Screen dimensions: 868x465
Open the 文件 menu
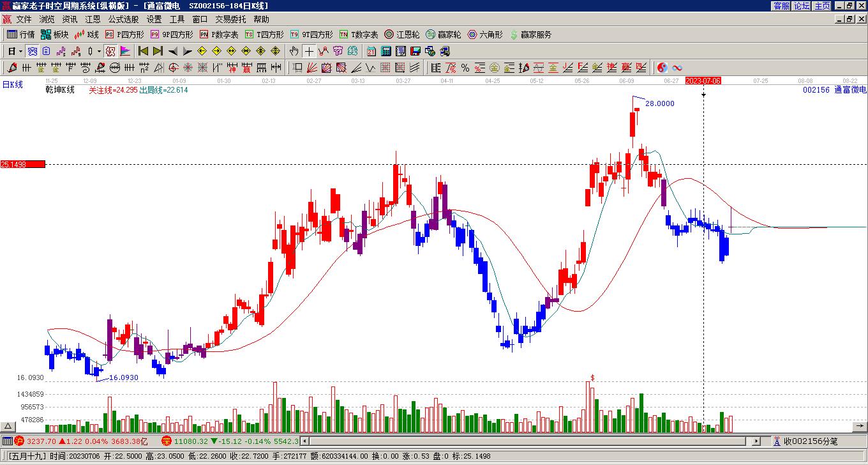pyautogui.click(x=24, y=20)
